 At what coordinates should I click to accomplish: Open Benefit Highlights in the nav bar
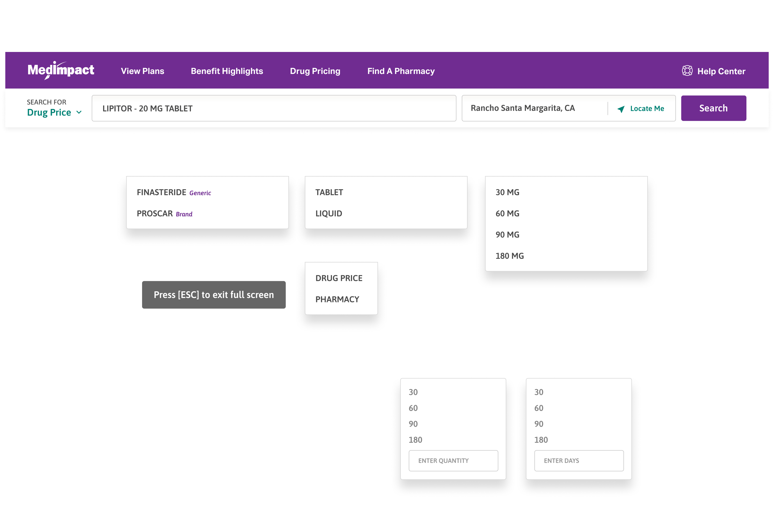227,71
